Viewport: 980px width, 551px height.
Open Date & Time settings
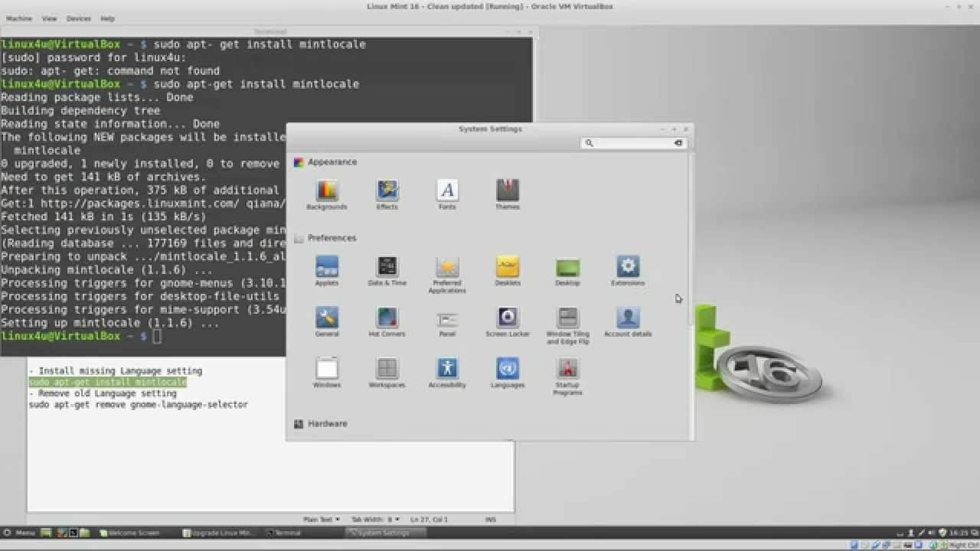click(x=387, y=271)
